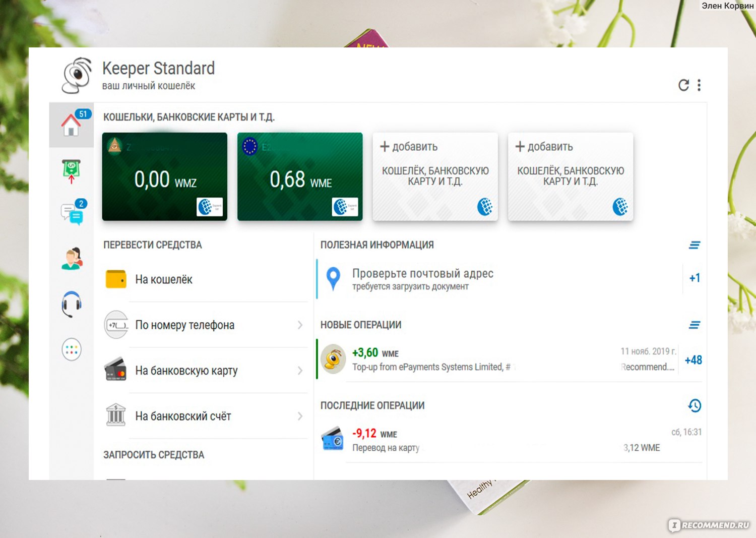Open the top-up funds sidebar icon
The height and width of the screenshot is (538, 756).
tap(71, 171)
